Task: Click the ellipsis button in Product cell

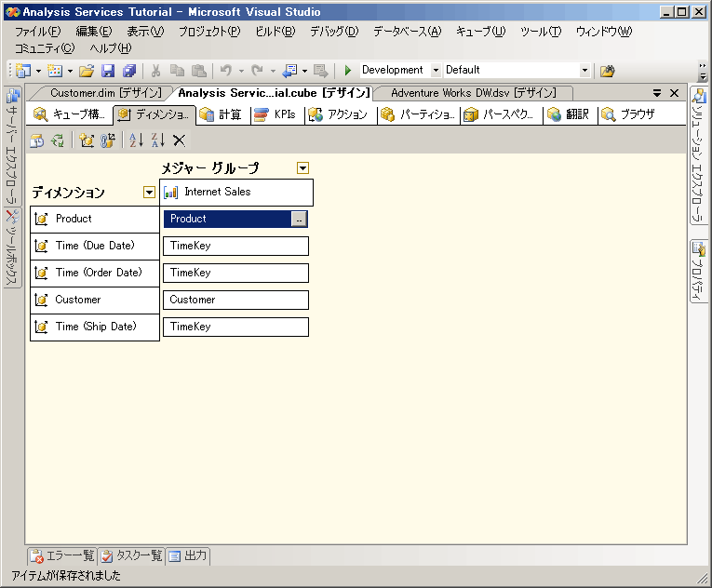Action: click(299, 219)
